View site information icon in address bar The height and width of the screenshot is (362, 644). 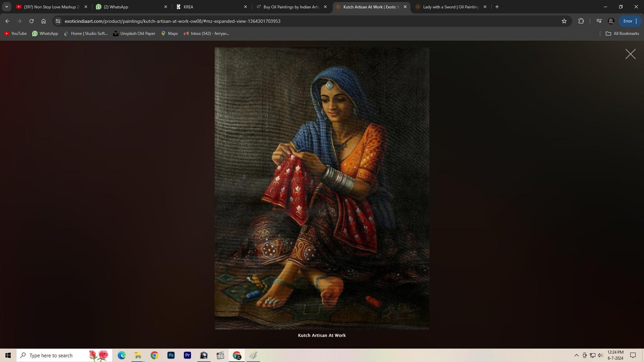(x=58, y=21)
